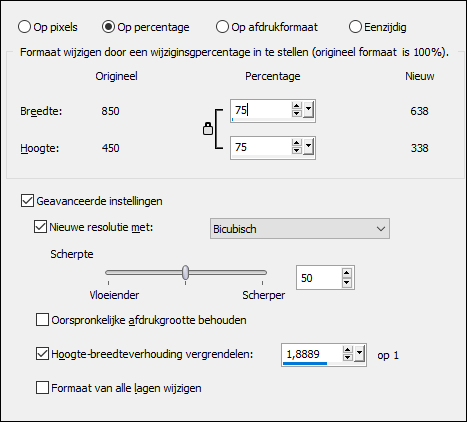The height and width of the screenshot is (422, 467).
Task: Choose the Eenzijdig radio button
Action: pyautogui.click(x=355, y=27)
